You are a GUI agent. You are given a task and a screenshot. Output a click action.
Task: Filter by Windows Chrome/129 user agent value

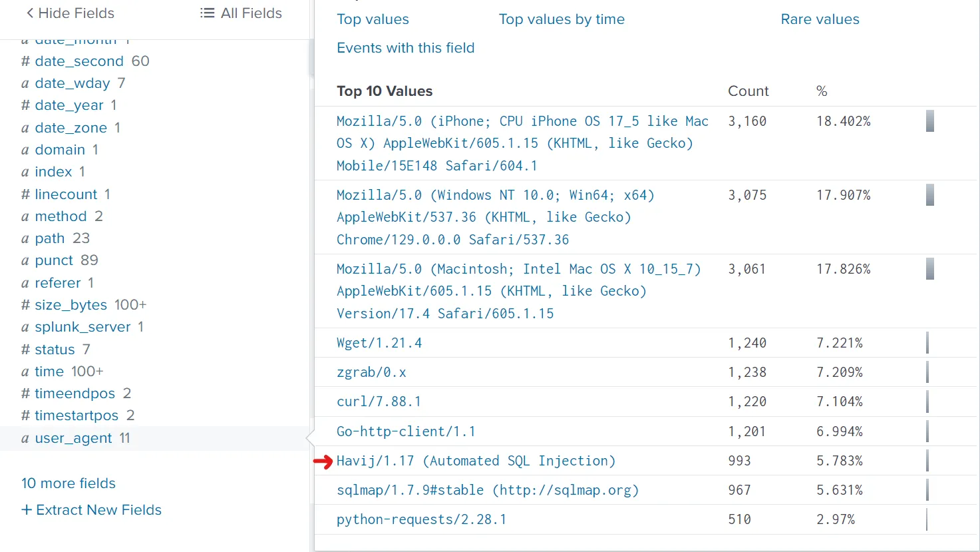coord(496,217)
